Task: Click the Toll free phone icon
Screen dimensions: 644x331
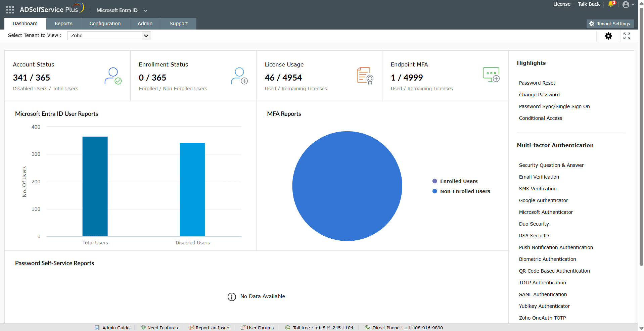Action: (288, 328)
